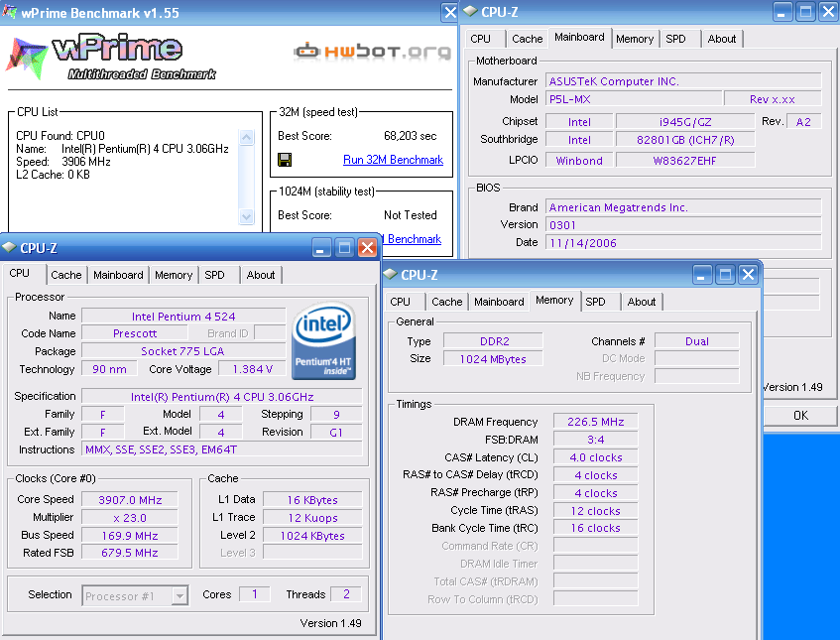Close the wPrime Benchmark window
This screenshot has width=840, height=640.
click(449, 12)
